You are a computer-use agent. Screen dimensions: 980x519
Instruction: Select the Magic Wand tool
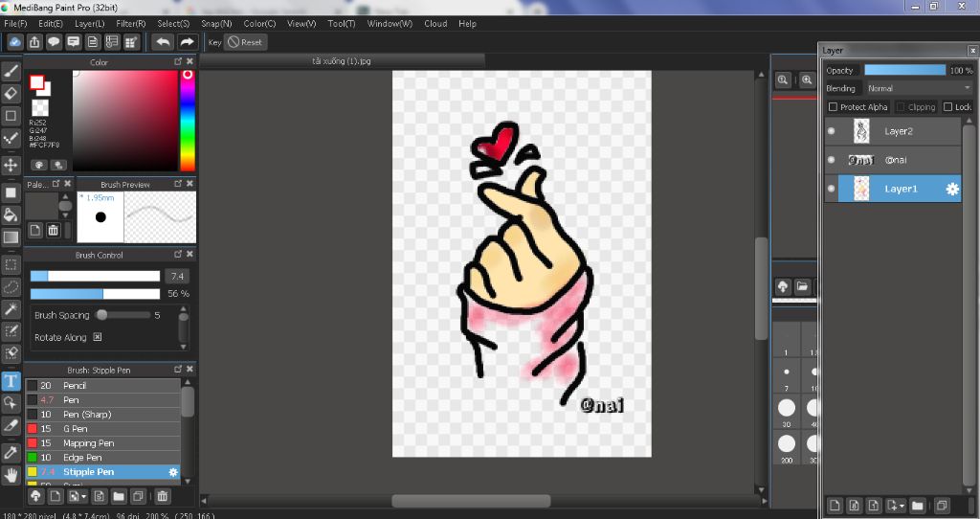(11, 309)
